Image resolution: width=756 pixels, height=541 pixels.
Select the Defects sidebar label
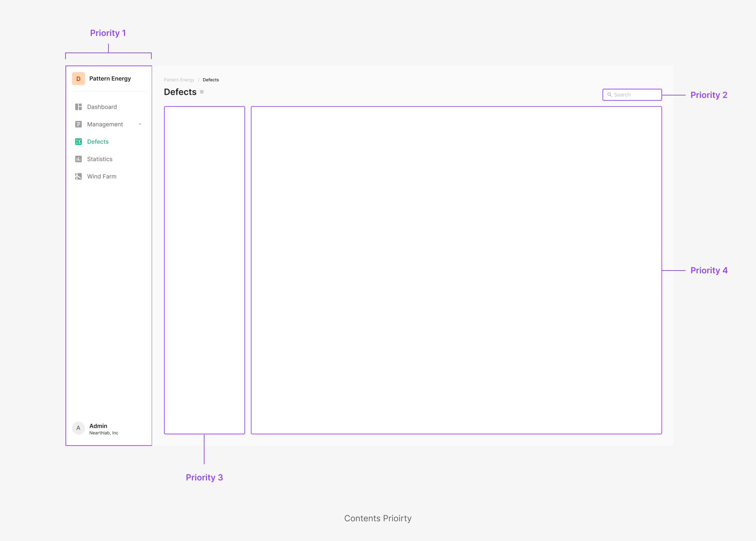click(98, 142)
